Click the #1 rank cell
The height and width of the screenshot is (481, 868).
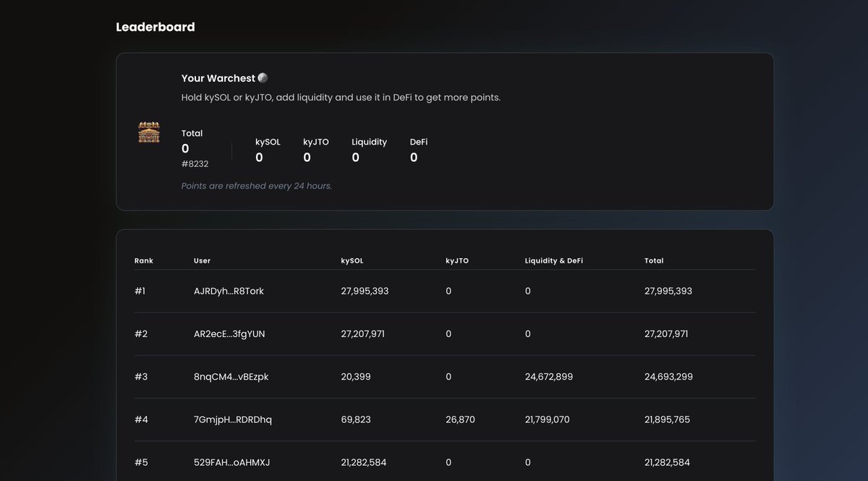tap(140, 291)
